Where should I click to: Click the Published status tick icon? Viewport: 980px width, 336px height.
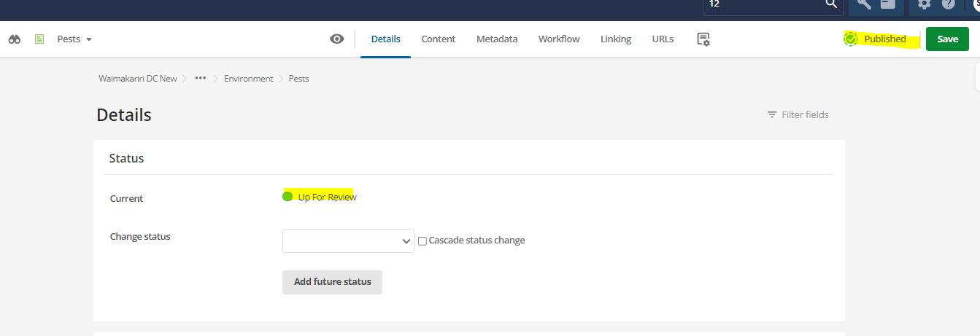click(851, 39)
